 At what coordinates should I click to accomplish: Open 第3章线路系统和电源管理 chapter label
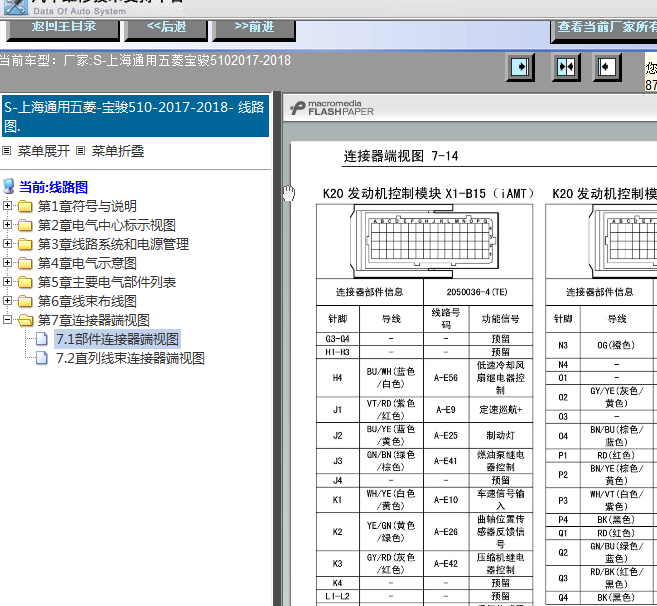tap(113, 244)
